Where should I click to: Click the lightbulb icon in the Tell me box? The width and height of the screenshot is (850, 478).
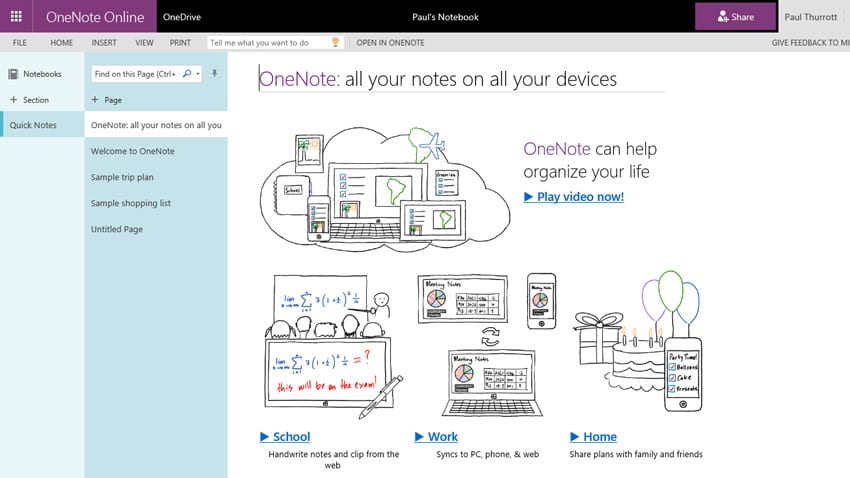coord(336,42)
